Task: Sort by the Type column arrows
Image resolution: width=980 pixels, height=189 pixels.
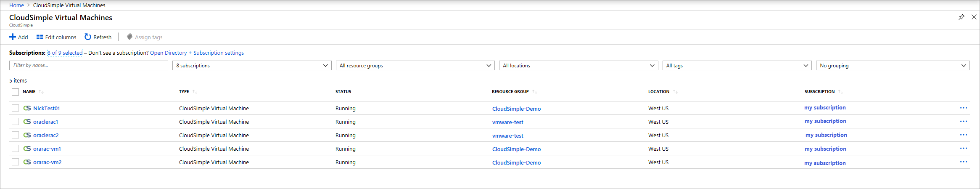Action: point(195,92)
